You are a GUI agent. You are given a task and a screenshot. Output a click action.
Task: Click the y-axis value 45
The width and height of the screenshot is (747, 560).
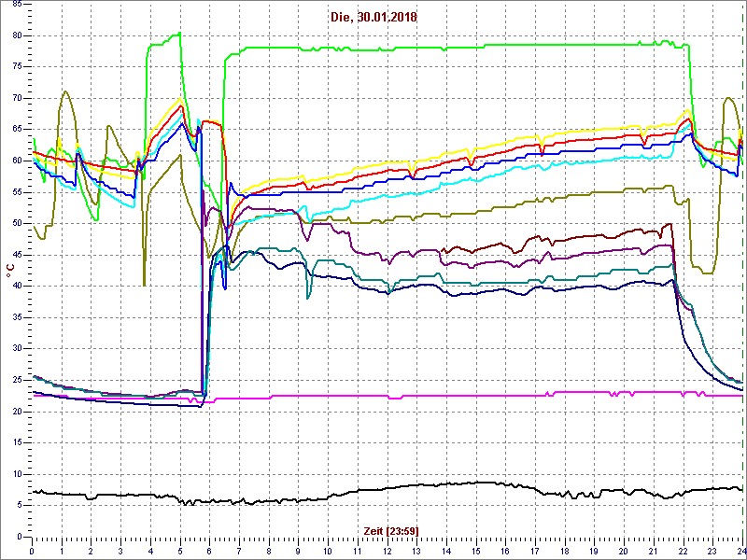17,255
